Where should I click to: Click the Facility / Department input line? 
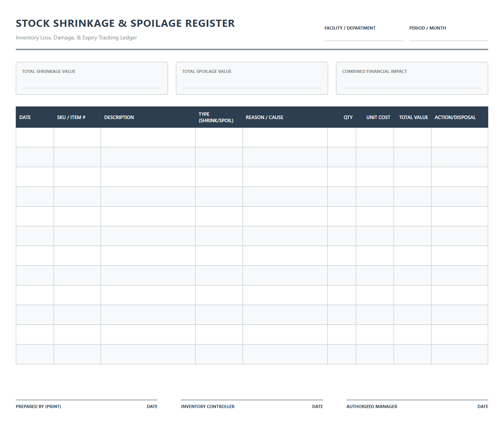(364, 36)
